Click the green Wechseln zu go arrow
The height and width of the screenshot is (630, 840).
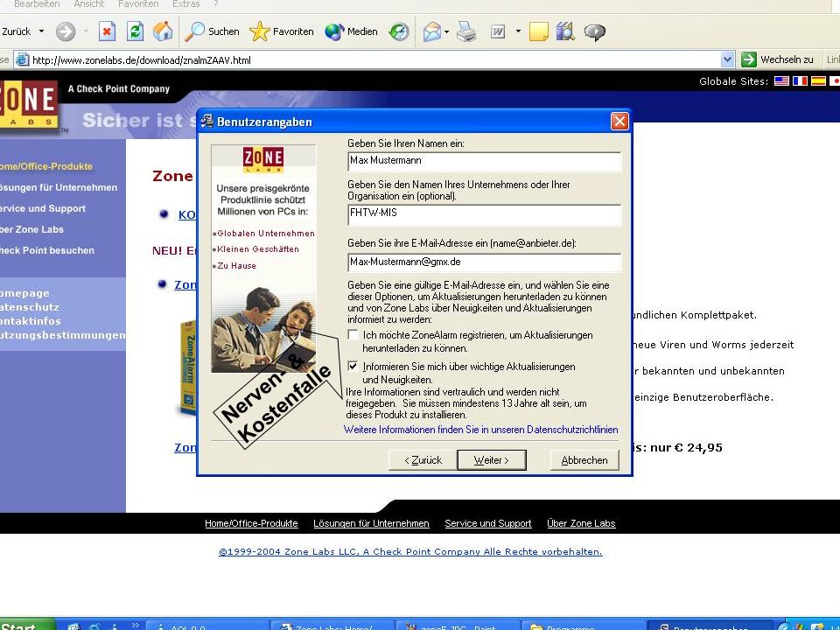click(x=748, y=60)
